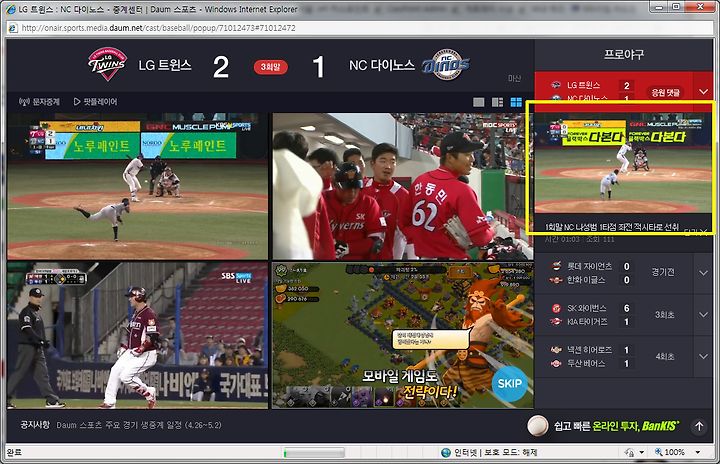Play the sidebar highlight video preview
The height and width of the screenshot is (464, 720).
(623, 163)
